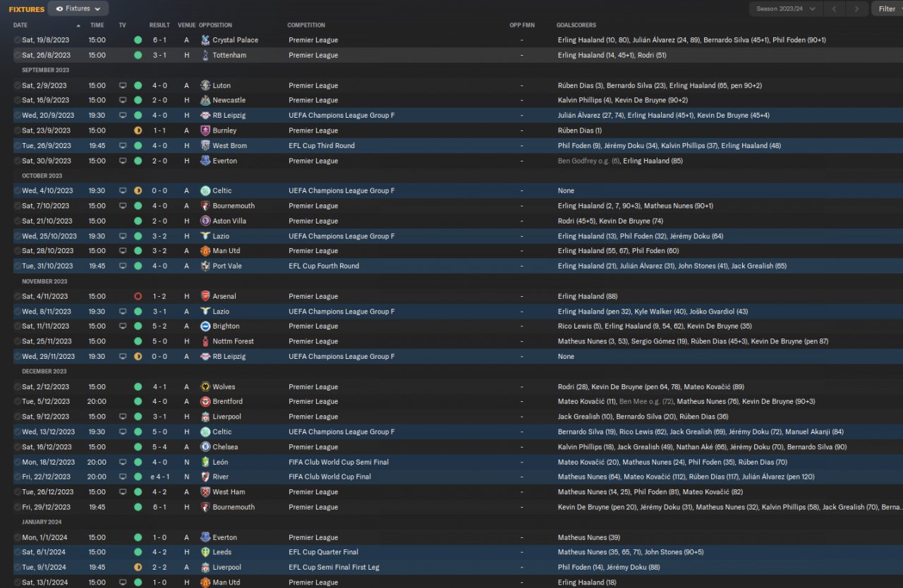Click the León club badge
Image resolution: width=903 pixels, height=588 pixels.
click(x=205, y=462)
